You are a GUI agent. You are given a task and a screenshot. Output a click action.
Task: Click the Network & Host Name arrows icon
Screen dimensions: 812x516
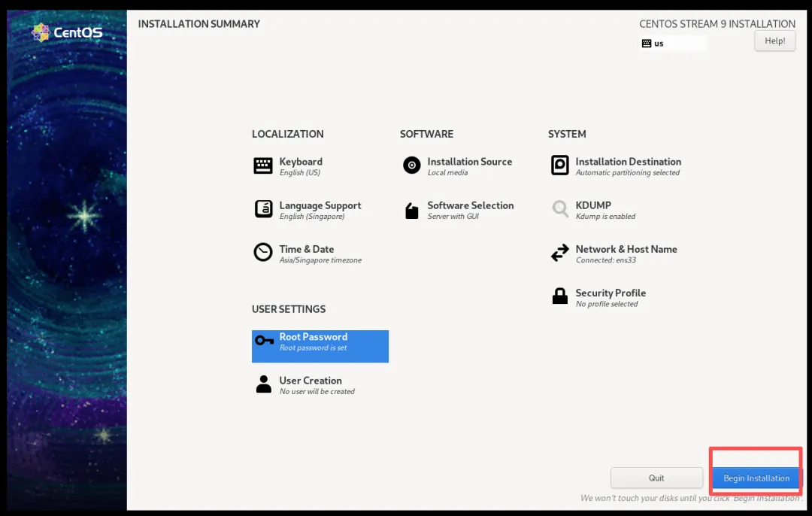coord(560,253)
